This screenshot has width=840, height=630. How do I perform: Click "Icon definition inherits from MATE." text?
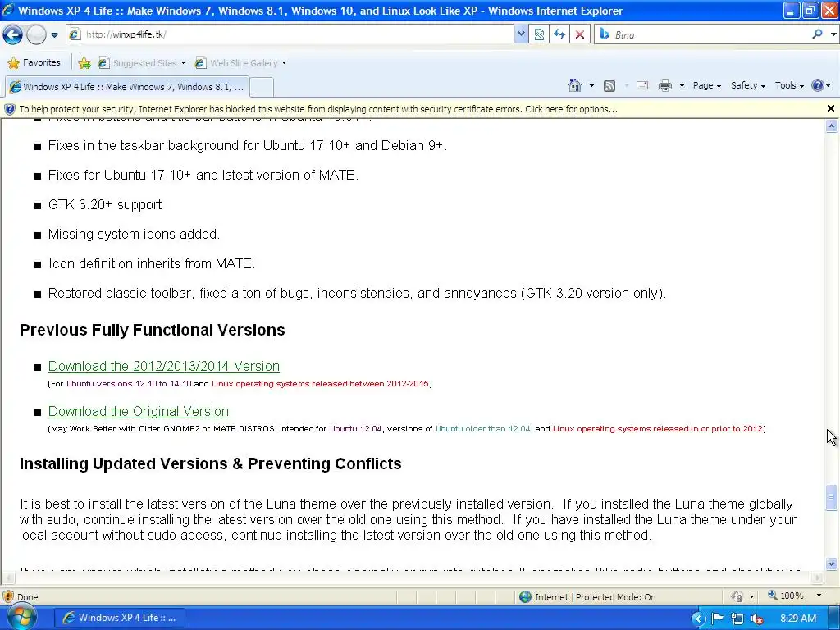click(152, 263)
